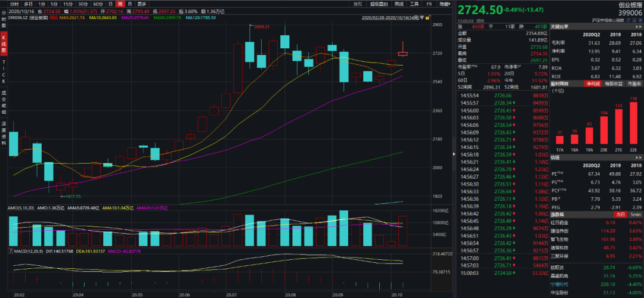Image resolution: width=644 pixels, height=298 pixels.
Task: Click the magnifier icon beside the edit icon
Action: pyautogui.click(x=634, y=20)
